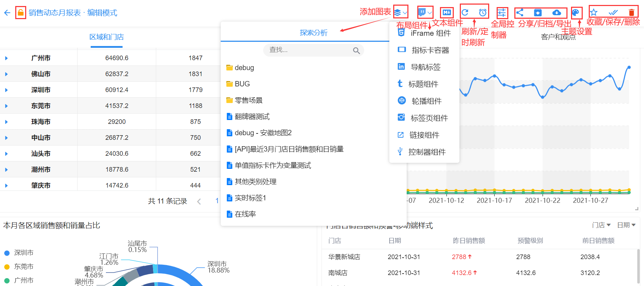The width and height of the screenshot is (644, 286).
Task: Select 单值指标卡作为变量测试 item
Action: click(x=269, y=165)
